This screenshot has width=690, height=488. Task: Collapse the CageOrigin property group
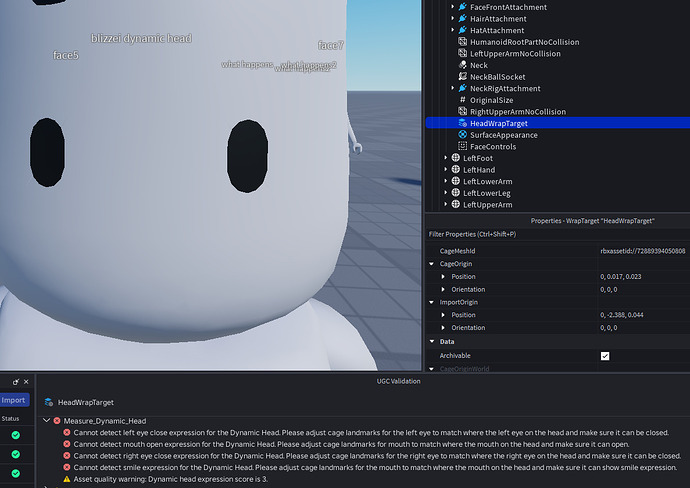coord(432,264)
